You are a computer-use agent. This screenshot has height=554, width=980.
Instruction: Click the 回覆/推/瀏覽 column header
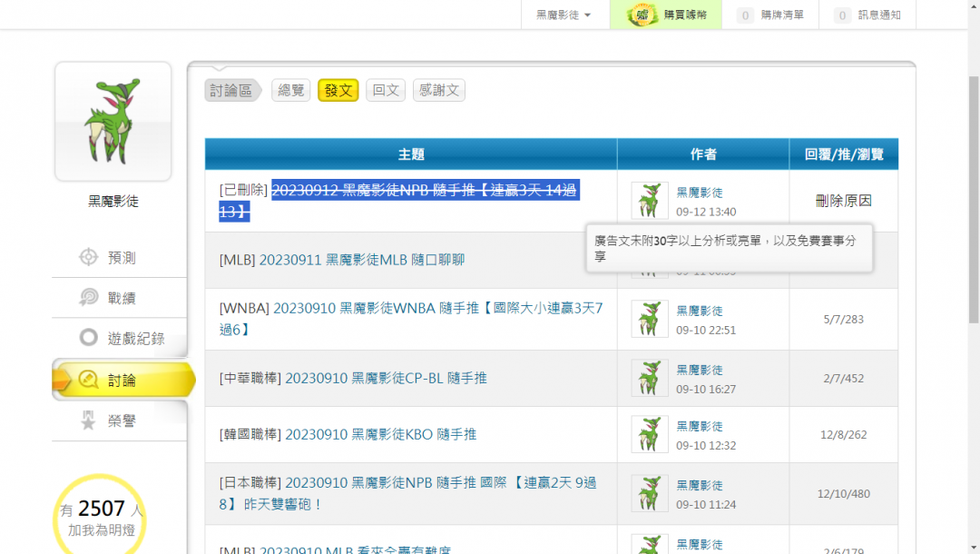844,154
